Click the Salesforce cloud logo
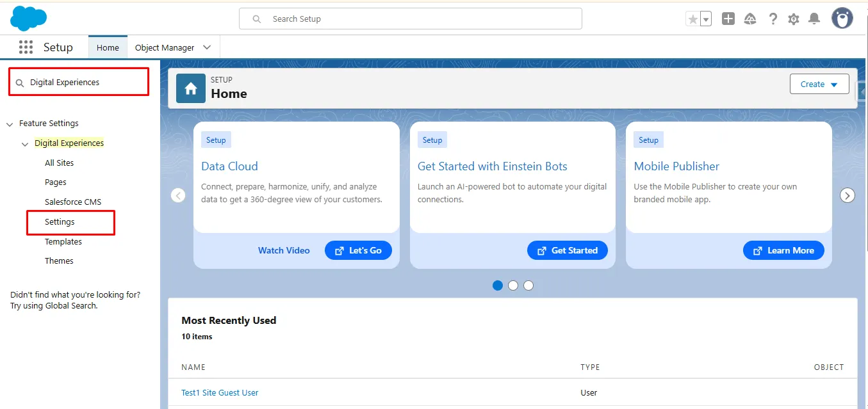 click(29, 18)
